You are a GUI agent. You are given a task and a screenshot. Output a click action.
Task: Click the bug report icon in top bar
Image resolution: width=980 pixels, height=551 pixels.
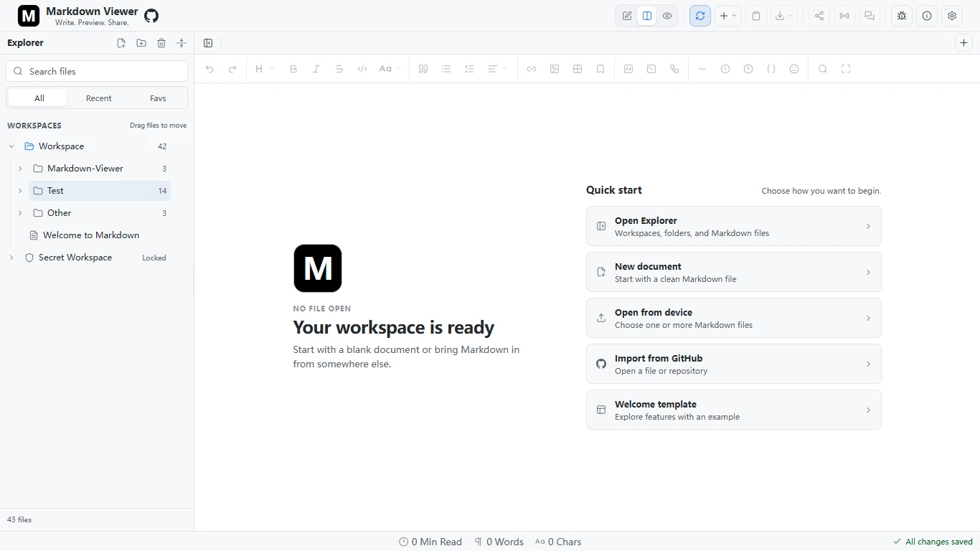(902, 16)
